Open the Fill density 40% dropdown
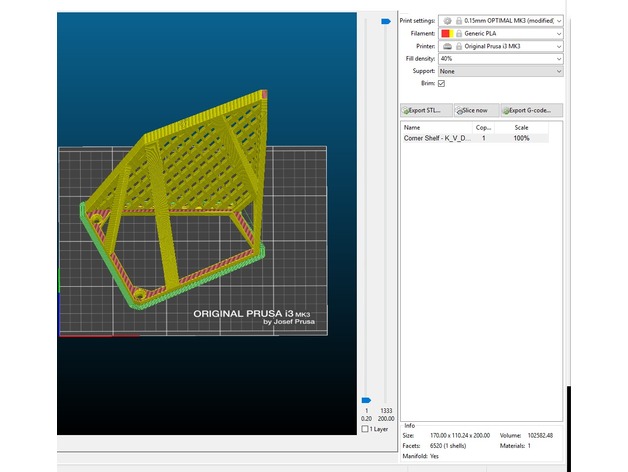 pyautogui.click(x=501, y=59)
